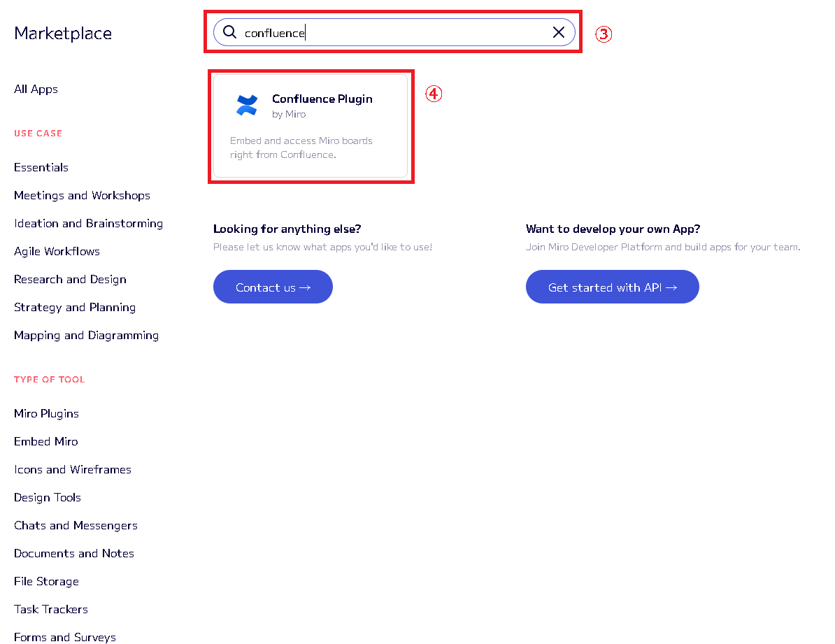Open the Essentials category
This screenshot has width=835, height=644.
click(x=41, y=167)
